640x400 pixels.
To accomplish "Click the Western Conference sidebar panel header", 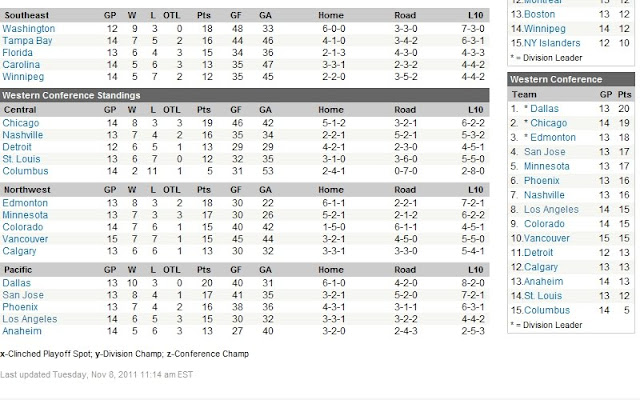I will click(x=572, y=78).
